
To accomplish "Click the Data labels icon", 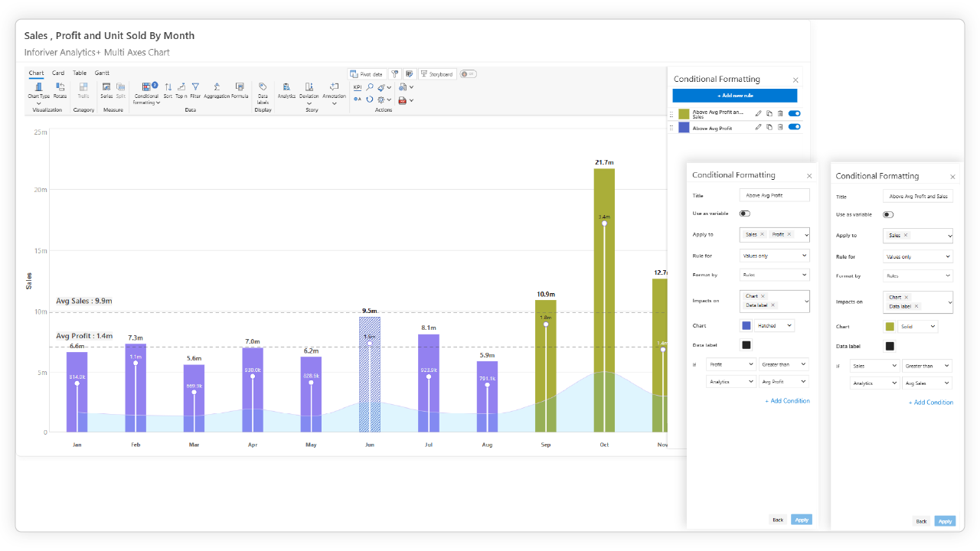I will point(263,90).
